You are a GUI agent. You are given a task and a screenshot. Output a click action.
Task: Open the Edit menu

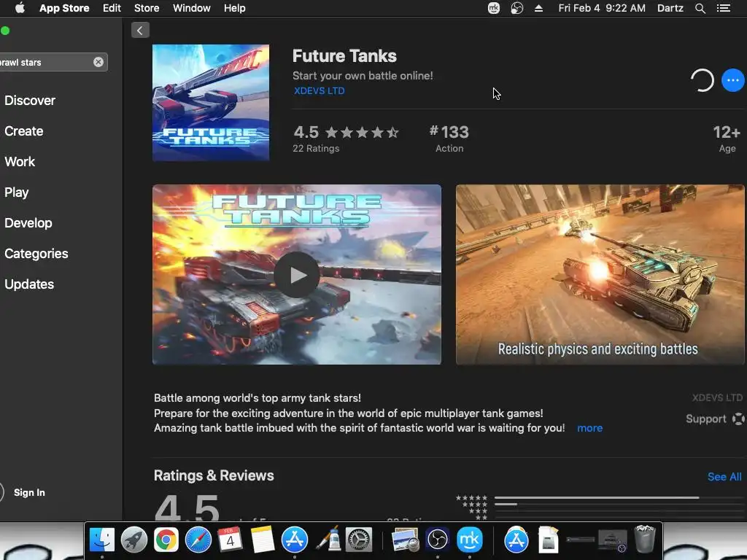(x=112, y=8)
